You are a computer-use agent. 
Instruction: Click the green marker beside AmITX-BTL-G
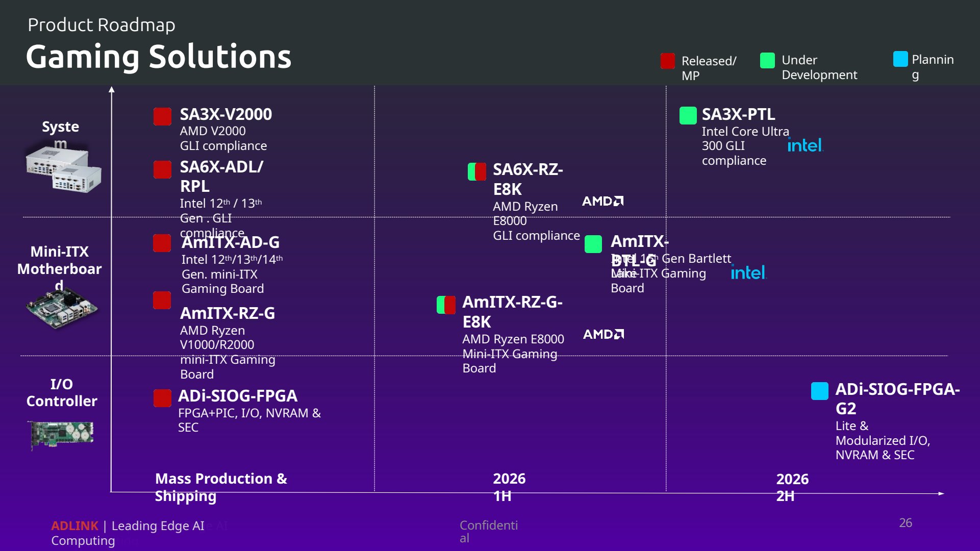593,244
